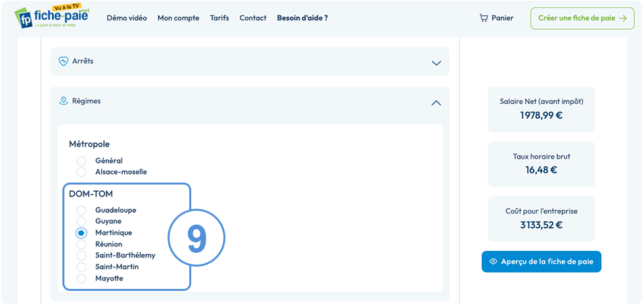Click the map pin Régimes icon
The width and height of the screenshot is (644, 306).
pyautogui.click(x=63, y=101)
